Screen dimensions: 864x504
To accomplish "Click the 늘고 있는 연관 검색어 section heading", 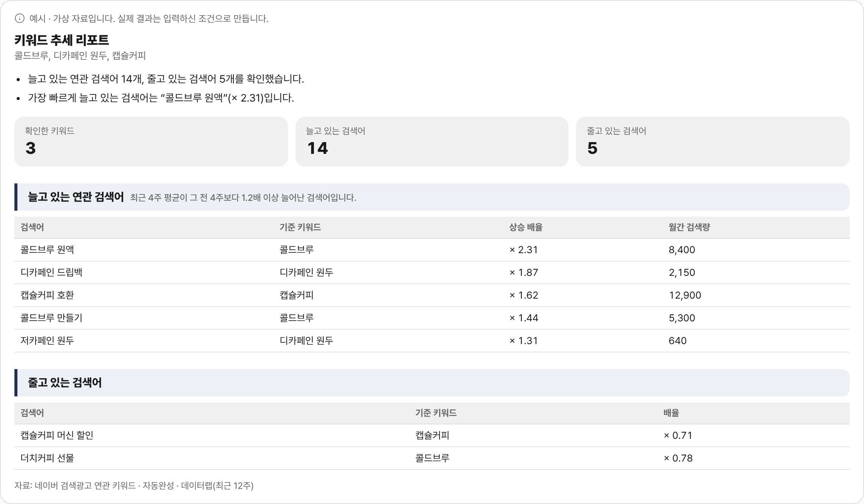I will tap(76, 197).
